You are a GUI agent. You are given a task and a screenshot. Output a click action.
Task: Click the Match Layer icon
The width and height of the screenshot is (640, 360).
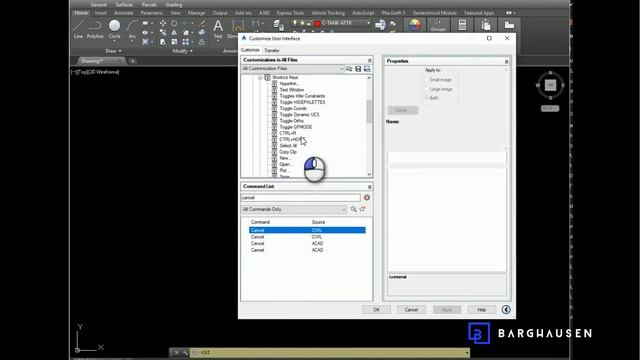point(380,25)
